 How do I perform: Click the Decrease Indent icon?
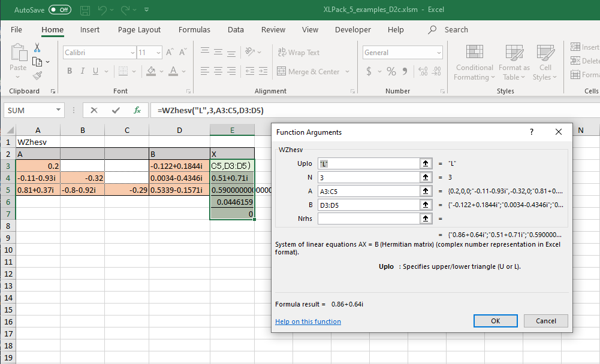coord(250,71)
